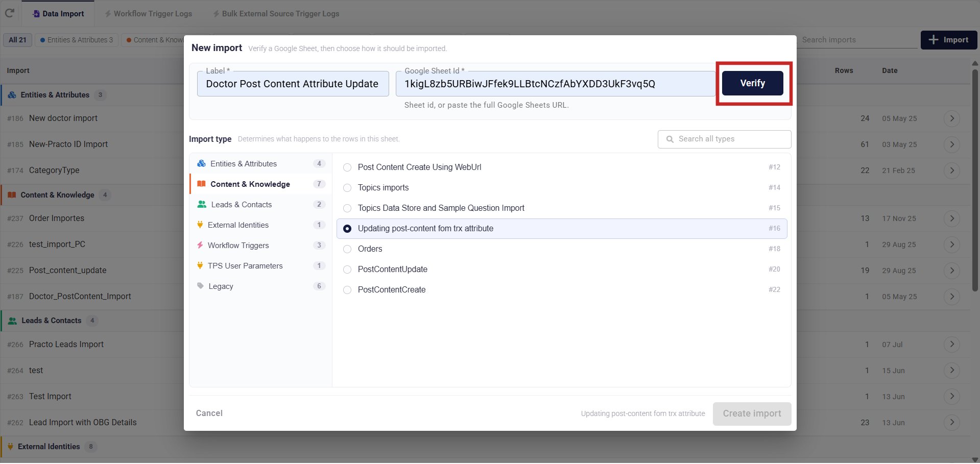980x464 pixels.
Task: Switch to Workflow Trigger Logs tab
Action: (148, 14)
